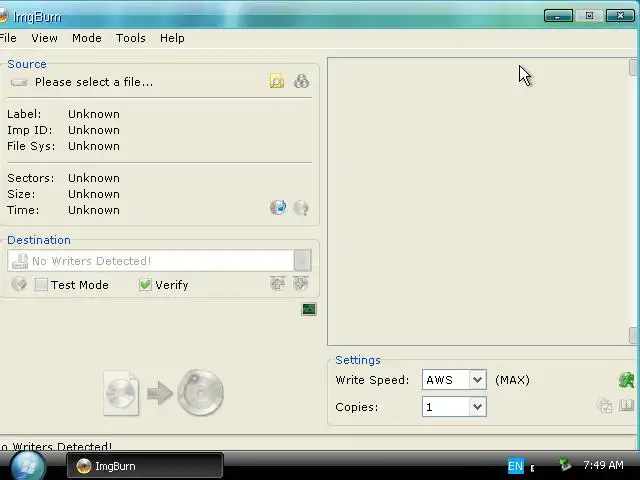Click the green system tray device icon
640x480 pixels.
565,464
